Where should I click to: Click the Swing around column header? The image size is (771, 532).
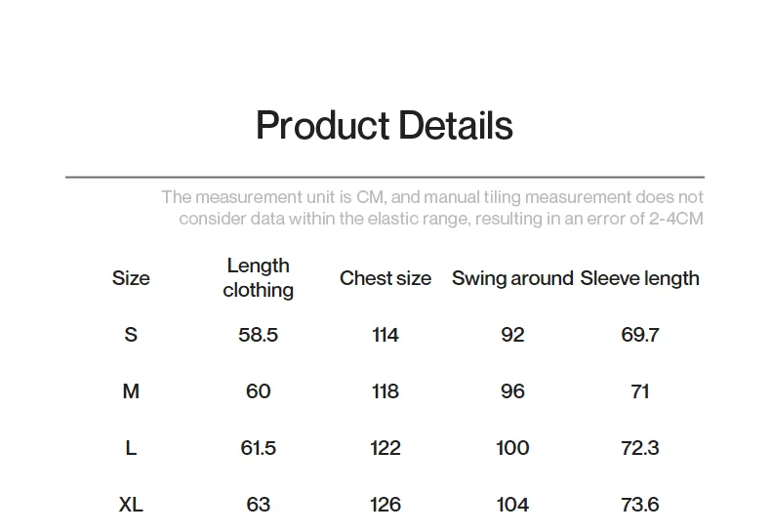tap(512, 278)
